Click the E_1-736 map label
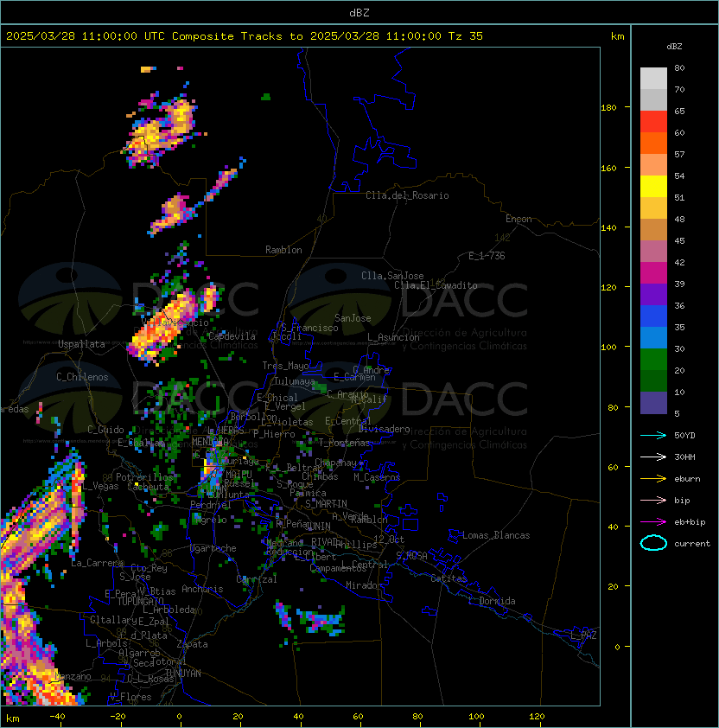 point(487,256)
